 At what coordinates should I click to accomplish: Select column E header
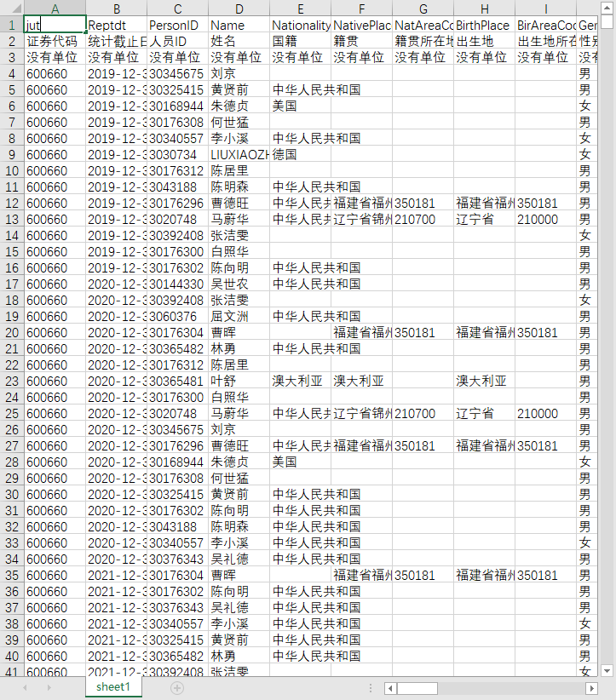tap(300, 9)
